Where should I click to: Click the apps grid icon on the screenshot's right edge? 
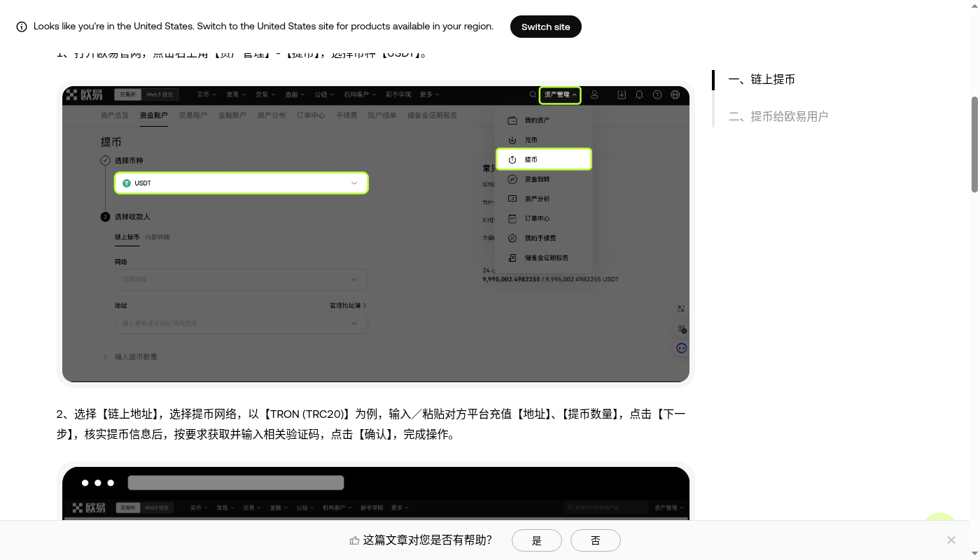pyautogui.click(x=681, y=328)
